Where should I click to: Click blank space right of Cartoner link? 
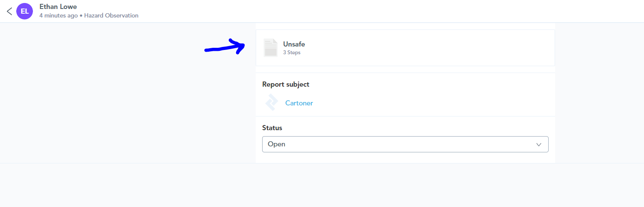coord(428,103)
